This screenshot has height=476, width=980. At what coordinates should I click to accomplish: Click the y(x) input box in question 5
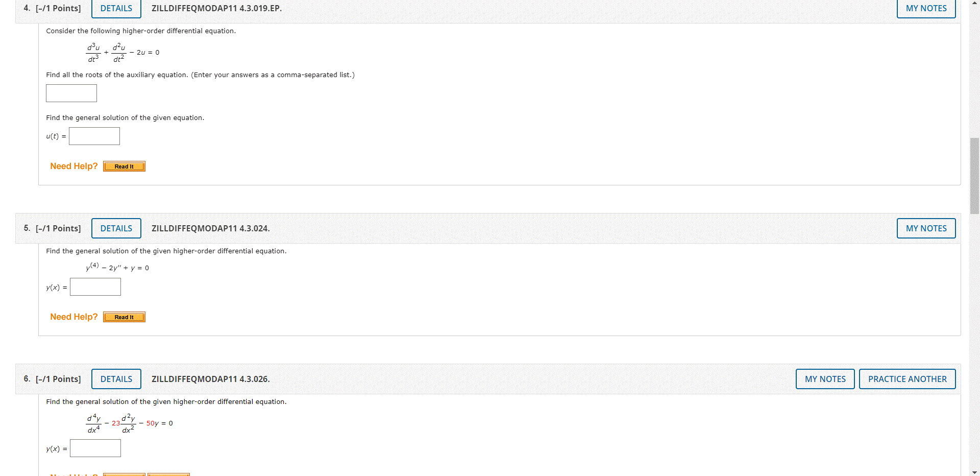coord(95,287)
